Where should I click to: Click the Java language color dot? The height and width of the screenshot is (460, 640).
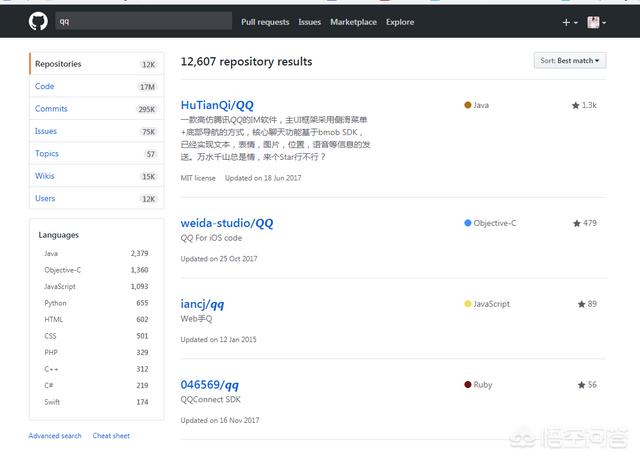pos(468,105)
